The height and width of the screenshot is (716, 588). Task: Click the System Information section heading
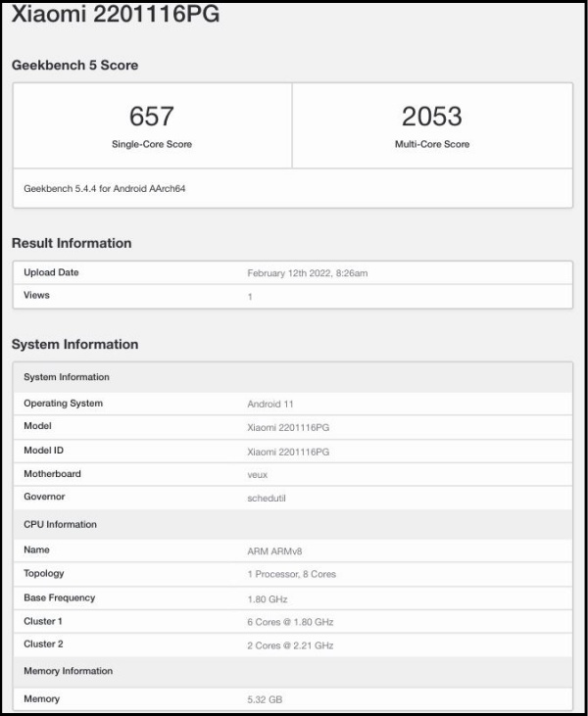pos(74,345)
